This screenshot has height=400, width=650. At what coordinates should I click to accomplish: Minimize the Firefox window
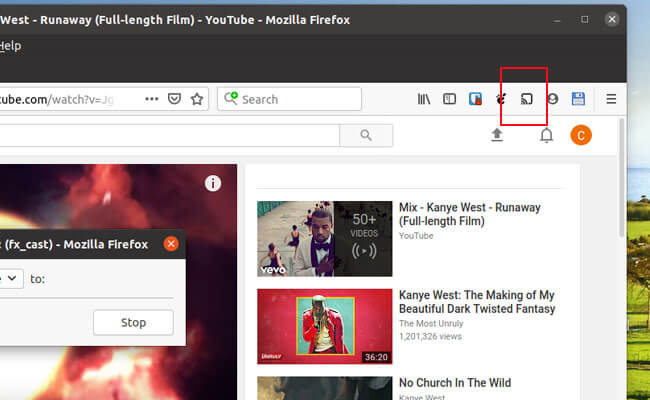557,19
